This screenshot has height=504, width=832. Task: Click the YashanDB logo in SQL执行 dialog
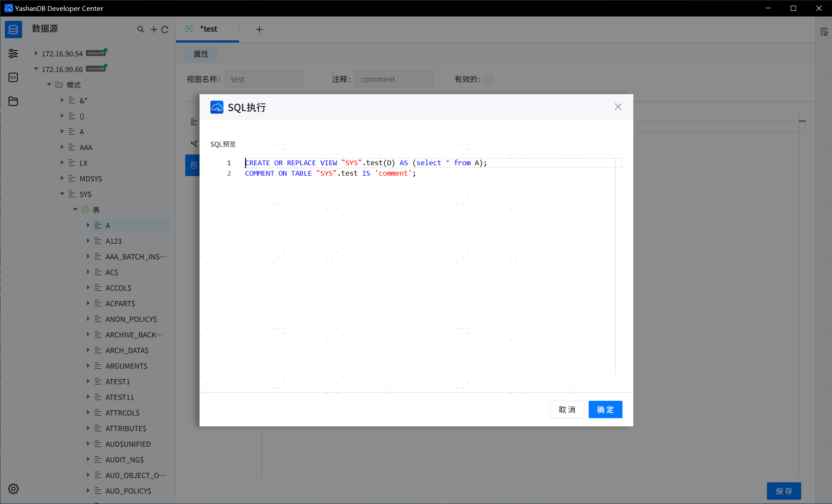pyautogui.click(x=216, y=107)
